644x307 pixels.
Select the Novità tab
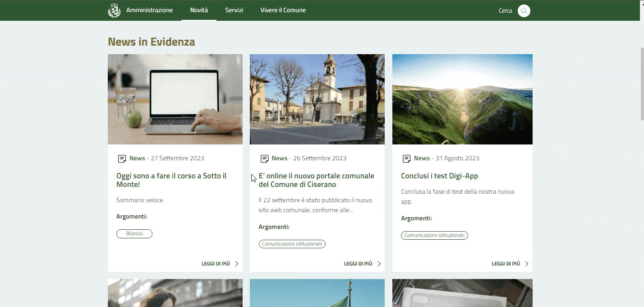click(199, 10)
